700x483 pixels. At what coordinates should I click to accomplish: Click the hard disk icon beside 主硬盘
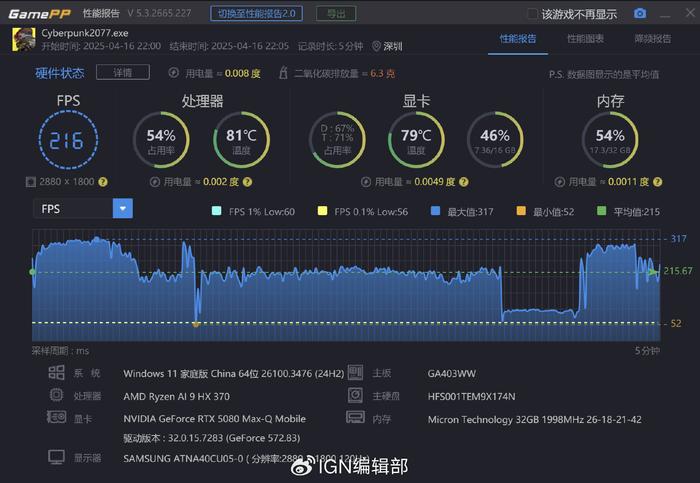[x=355, y=395]
